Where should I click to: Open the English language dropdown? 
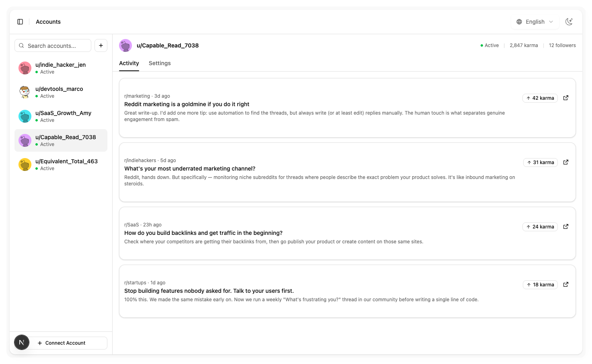[535, 22]
